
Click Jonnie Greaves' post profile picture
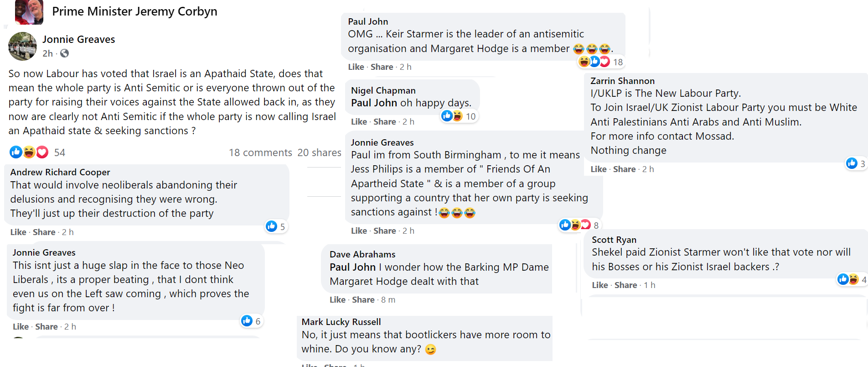[x=22, y=46]
